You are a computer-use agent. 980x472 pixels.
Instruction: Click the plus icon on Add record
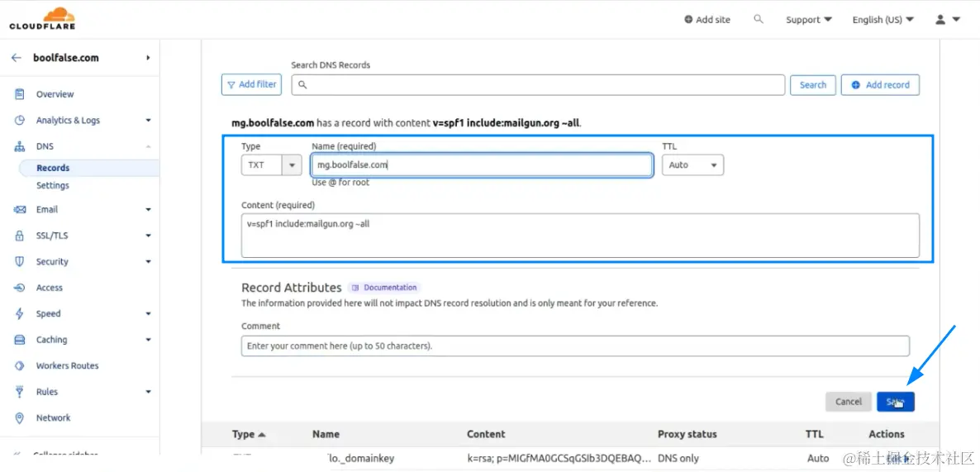[855, 84]
